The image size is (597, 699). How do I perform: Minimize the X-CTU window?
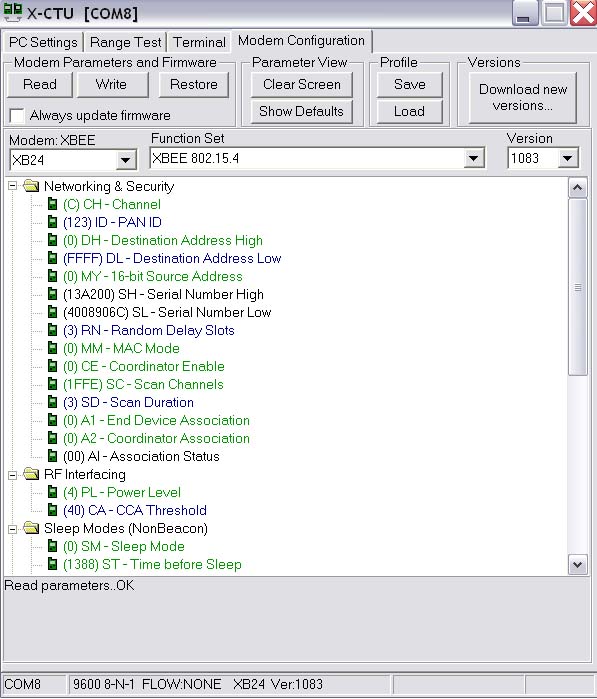pos(525,13)
